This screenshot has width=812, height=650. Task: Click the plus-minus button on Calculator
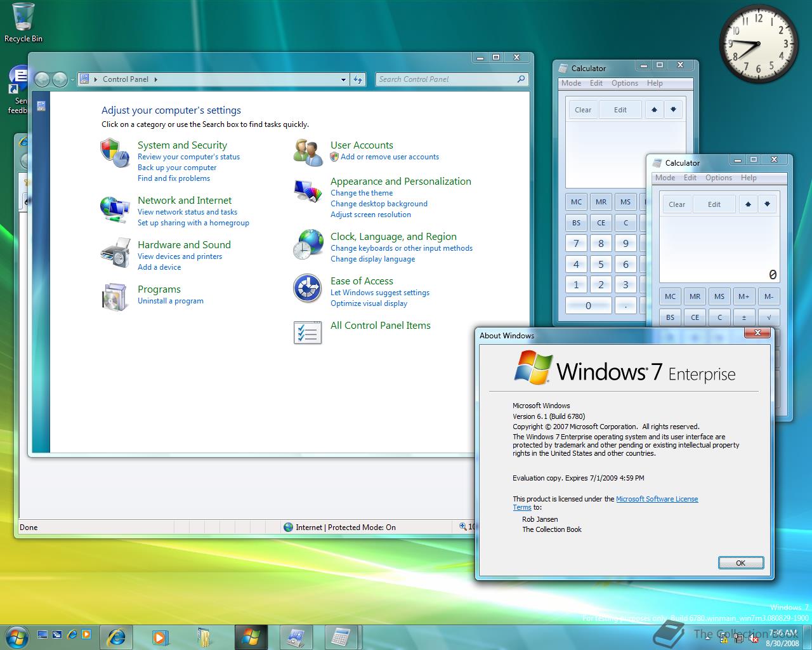coord(744,317)
